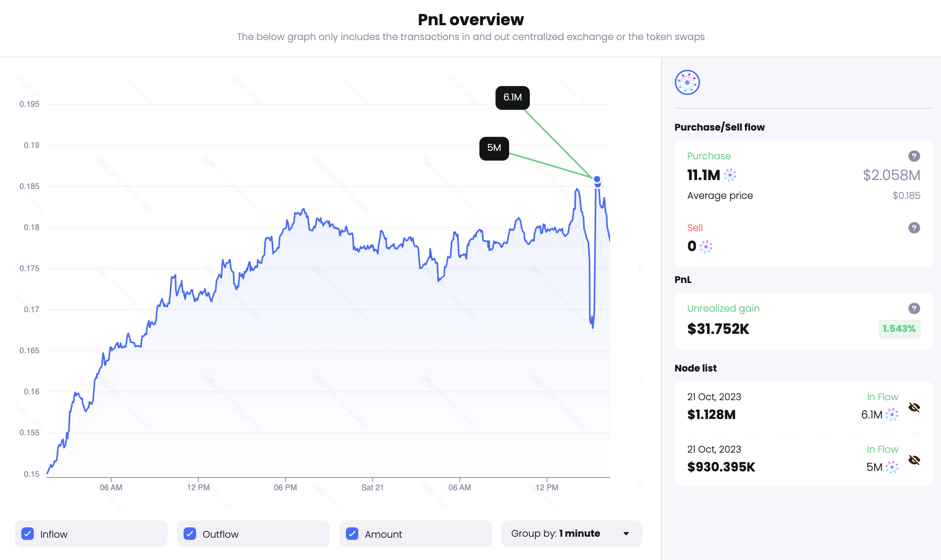This screenshot has width=941, height=560.
Task: Click the token icon beside 6.1M In Flow
Action: tap(892, 415)
